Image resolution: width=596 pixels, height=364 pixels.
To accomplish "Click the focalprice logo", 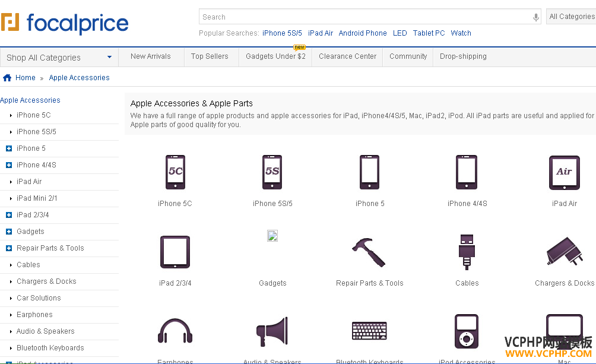I will (65, 23).
